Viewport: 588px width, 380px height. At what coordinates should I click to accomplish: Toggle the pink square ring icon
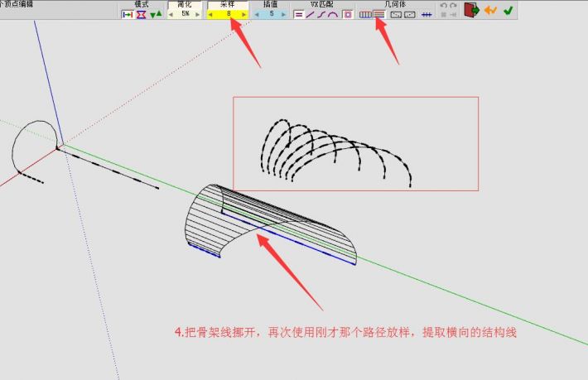point(348,15)
